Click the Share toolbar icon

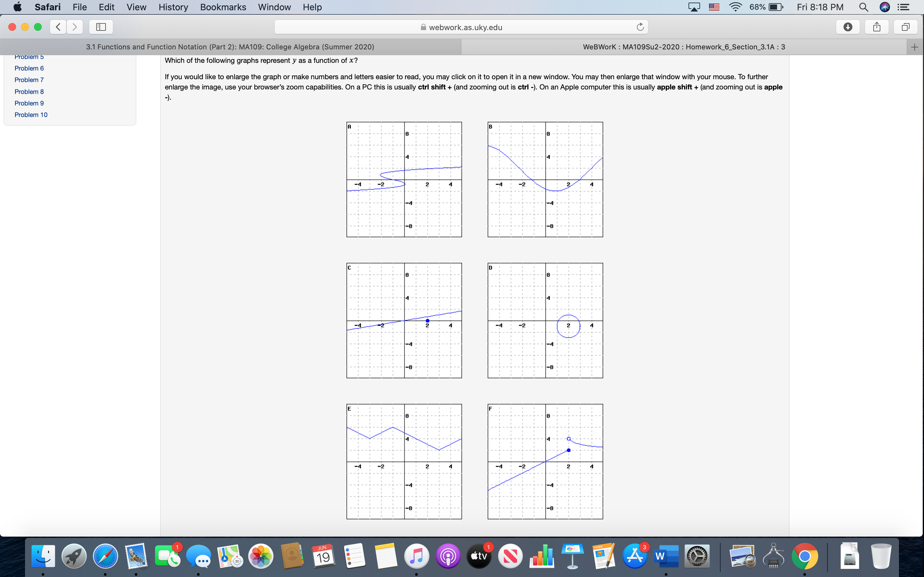(x=877, y=27)
